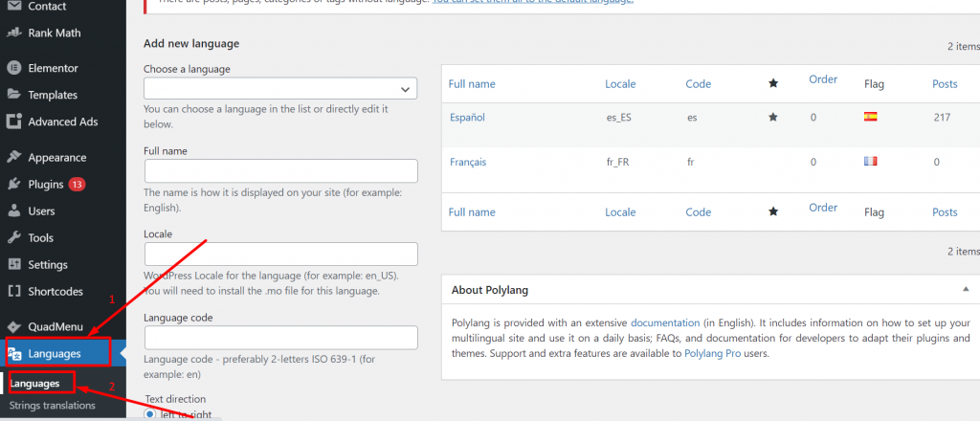This screenshot has width=980, height=421.
Task: Click the Users person icon
Action: click(x=13, y=211)
